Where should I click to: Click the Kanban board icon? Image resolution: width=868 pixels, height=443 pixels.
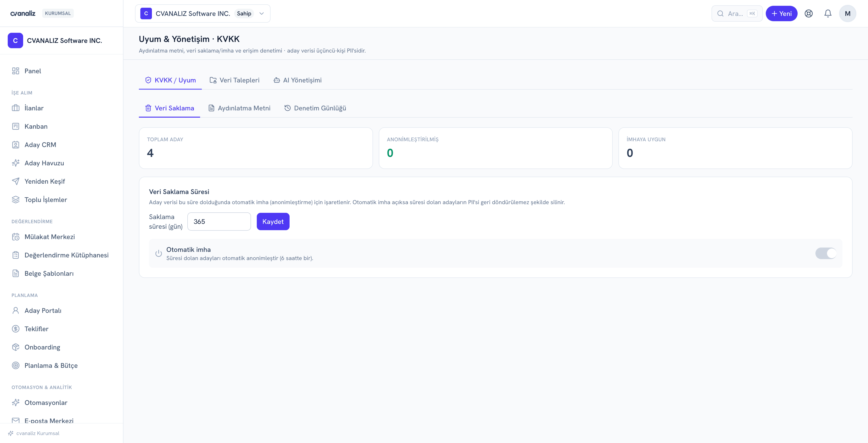[x=15, y=126]
